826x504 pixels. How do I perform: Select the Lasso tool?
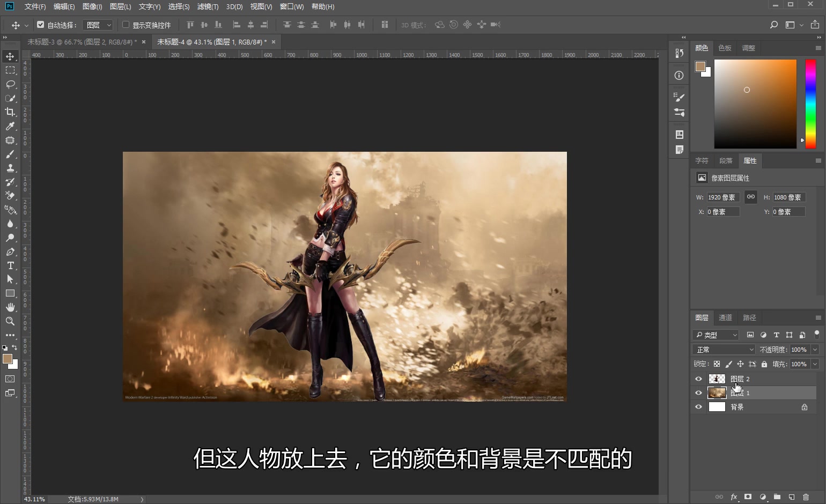(x=10, y=84)
